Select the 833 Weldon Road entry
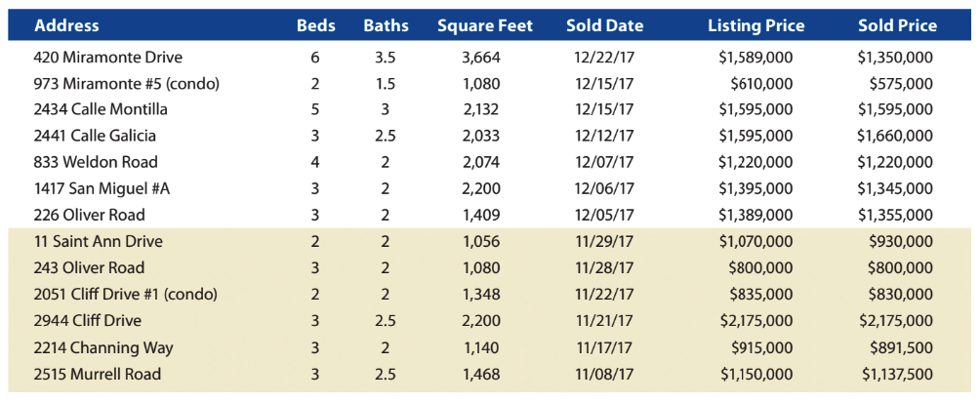Image resolution: width=980 pixels, height=403 pixels. (96, 162)
